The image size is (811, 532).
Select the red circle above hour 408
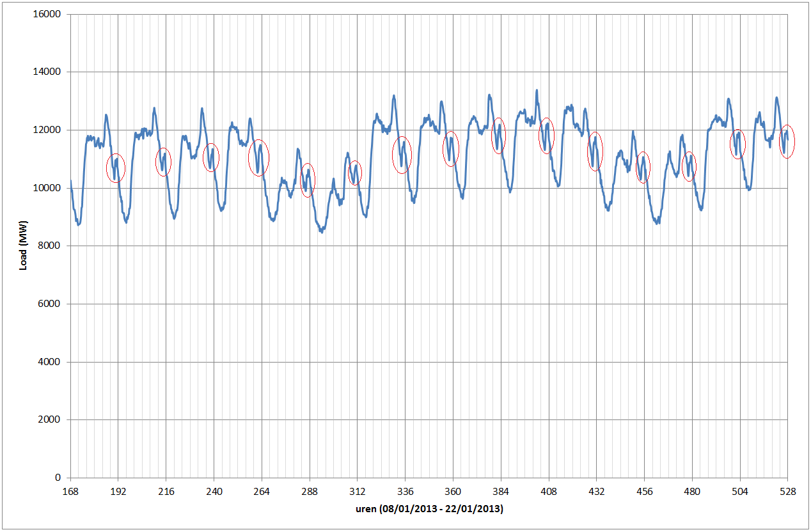pos(546,136)
